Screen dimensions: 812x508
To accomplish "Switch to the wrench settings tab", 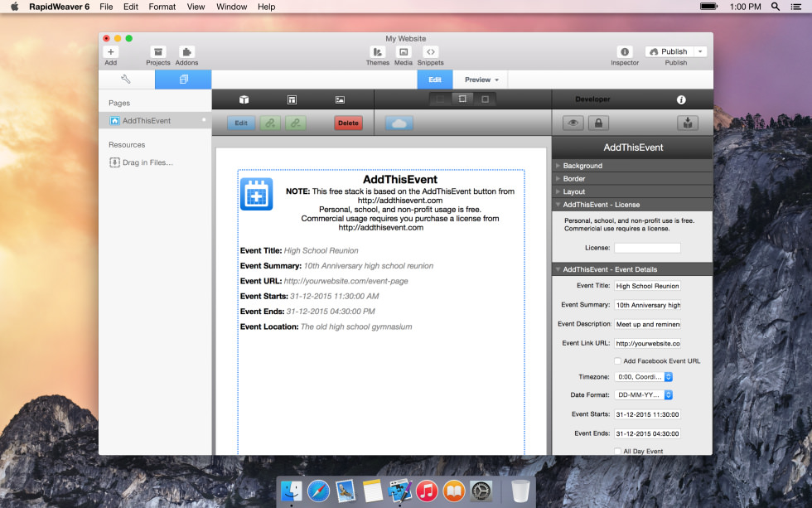I will click(x=126, y=80).
